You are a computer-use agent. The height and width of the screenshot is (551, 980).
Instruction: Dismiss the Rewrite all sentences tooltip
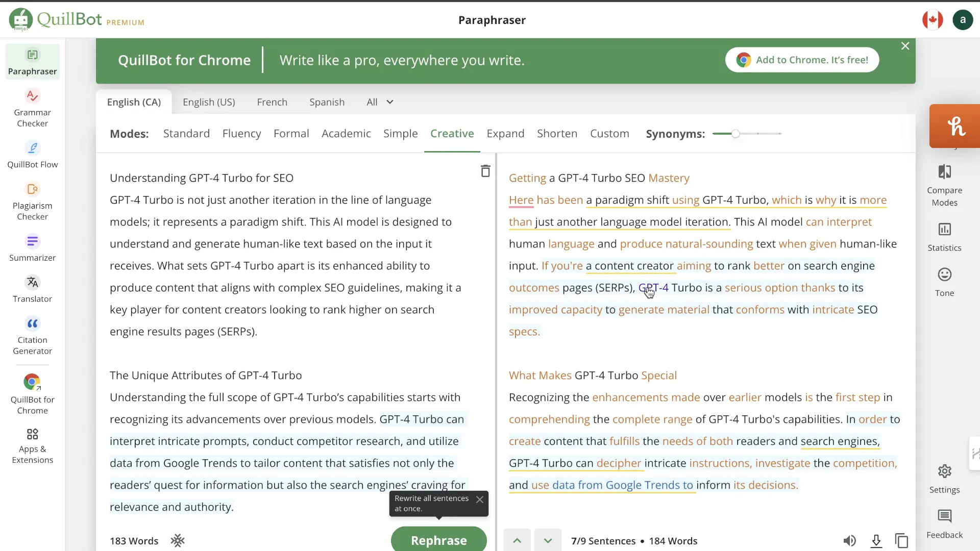[480, 499]
